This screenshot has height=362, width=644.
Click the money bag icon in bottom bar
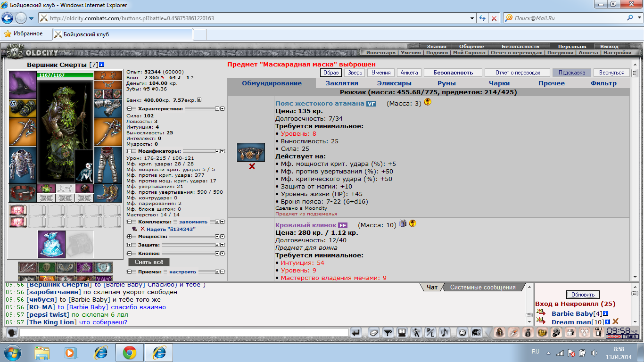click(528, 333)
